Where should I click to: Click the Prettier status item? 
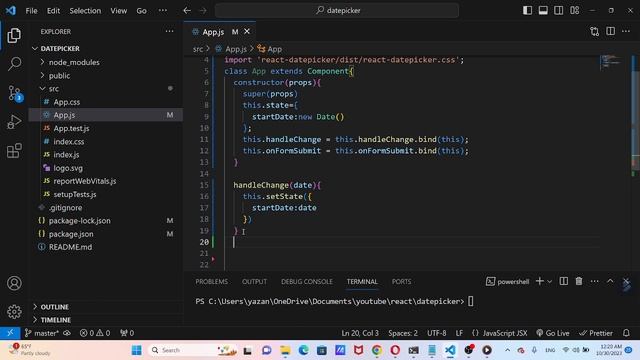pos(596,333)
